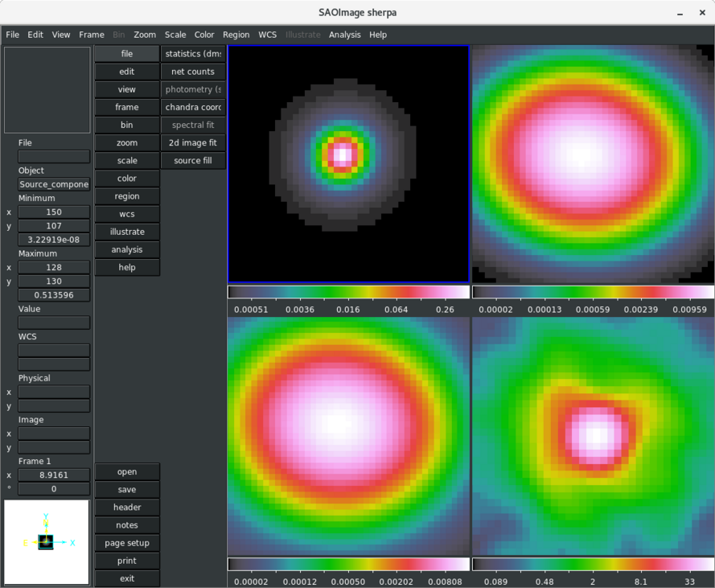Click the Object name input field
This screenshot has width=715, height=588.
click(53, 184)
